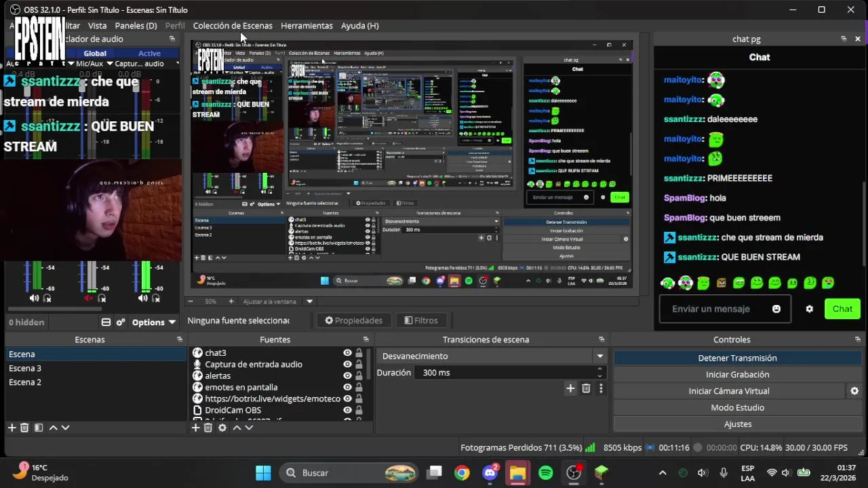Open Discord from the taskbar

(490, 473)
